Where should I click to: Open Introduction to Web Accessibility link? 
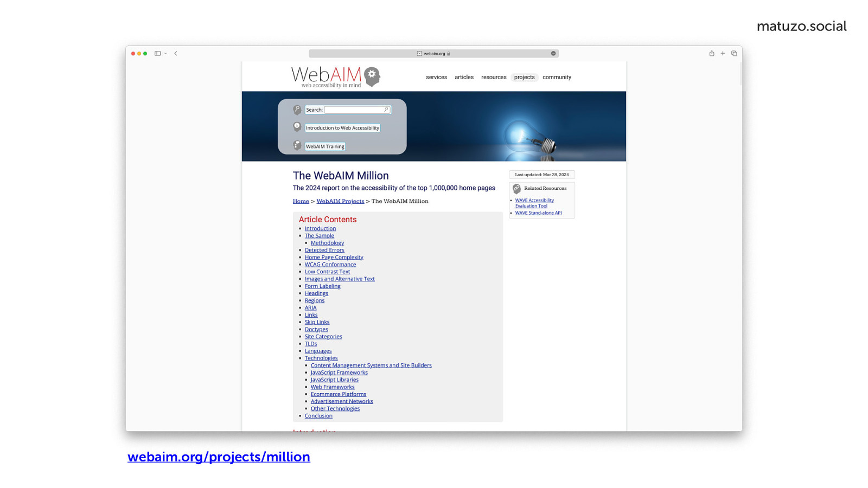click(342, 128)
